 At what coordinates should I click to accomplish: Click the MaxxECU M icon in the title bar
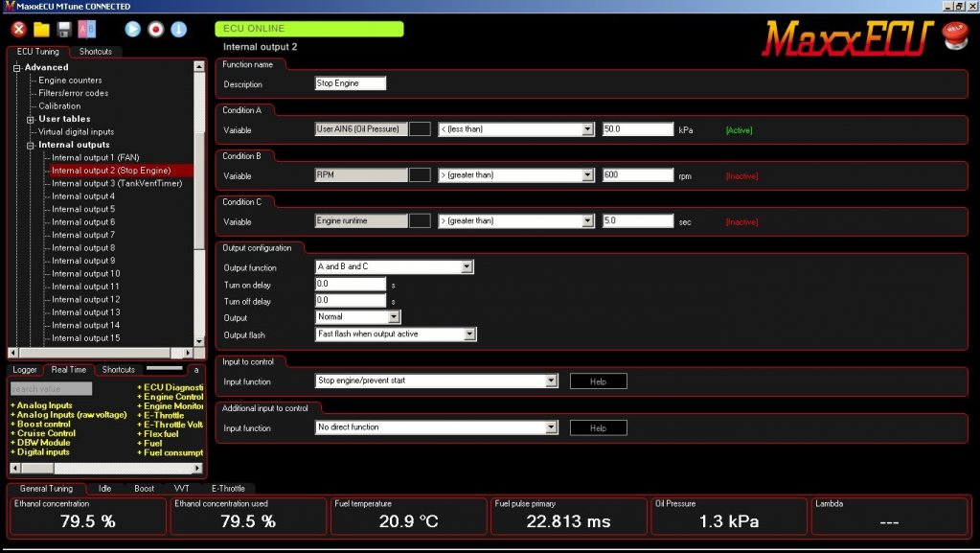9,7
